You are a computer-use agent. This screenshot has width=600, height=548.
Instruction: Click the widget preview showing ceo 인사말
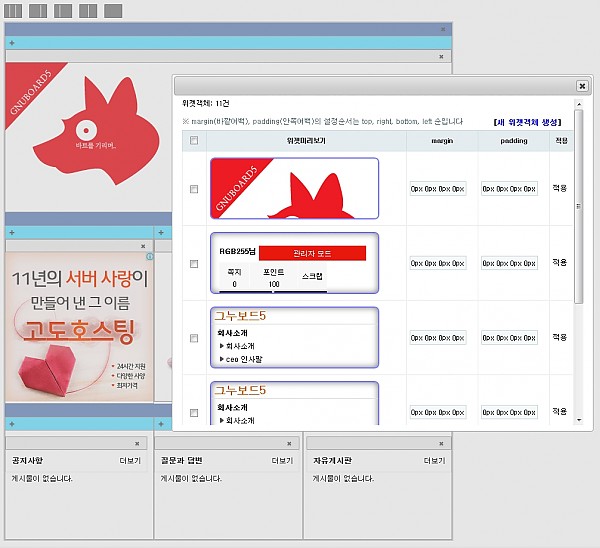tap(294, 337)
